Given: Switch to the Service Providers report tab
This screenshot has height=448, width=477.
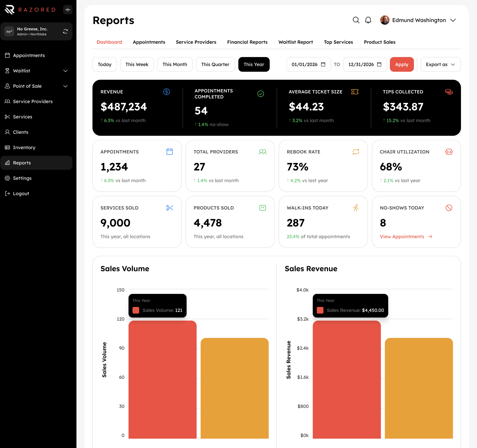Looking at the screenshot, I should [196, 42].
